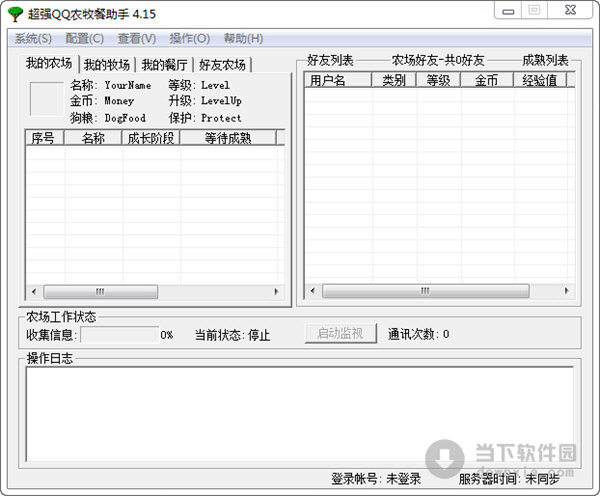Click inside the 操作日志 text area

coord(300,414)
